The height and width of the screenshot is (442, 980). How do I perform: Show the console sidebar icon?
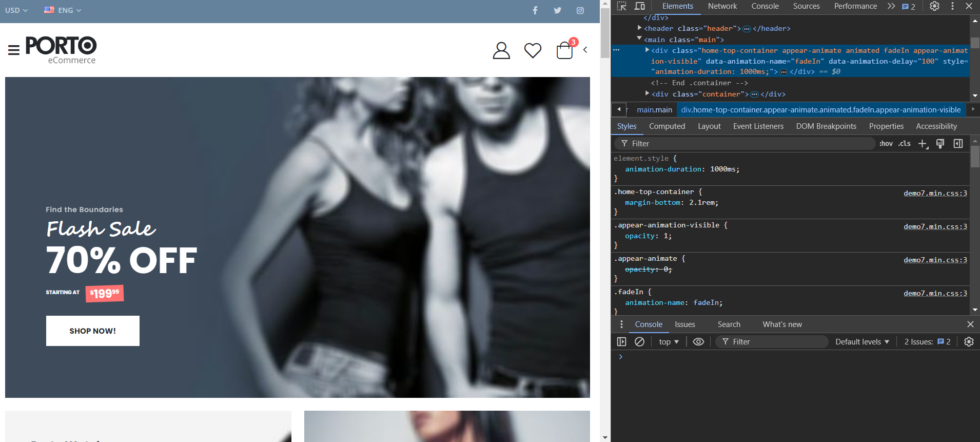tap(622, 342)
